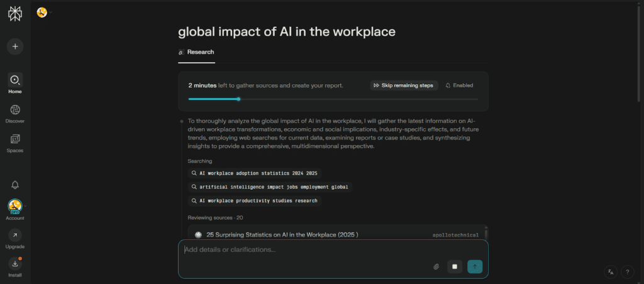Open the Home search icon
Image resolution: width=644 pixels, height=284 pixels.
14,80
